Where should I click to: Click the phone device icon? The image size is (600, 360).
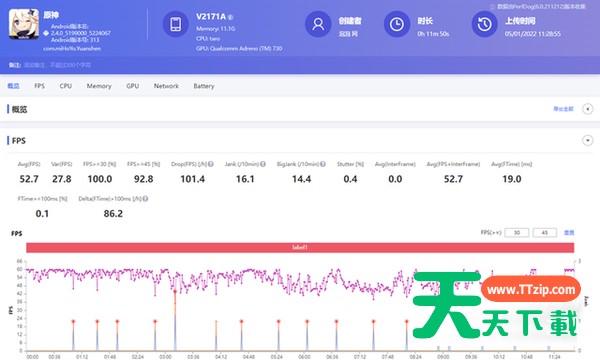point(176,24)
